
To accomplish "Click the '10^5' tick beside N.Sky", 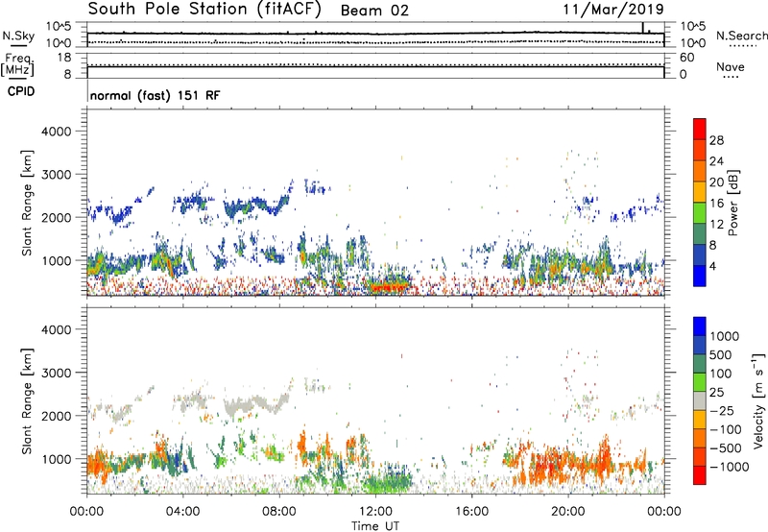I will coord(59,27).
